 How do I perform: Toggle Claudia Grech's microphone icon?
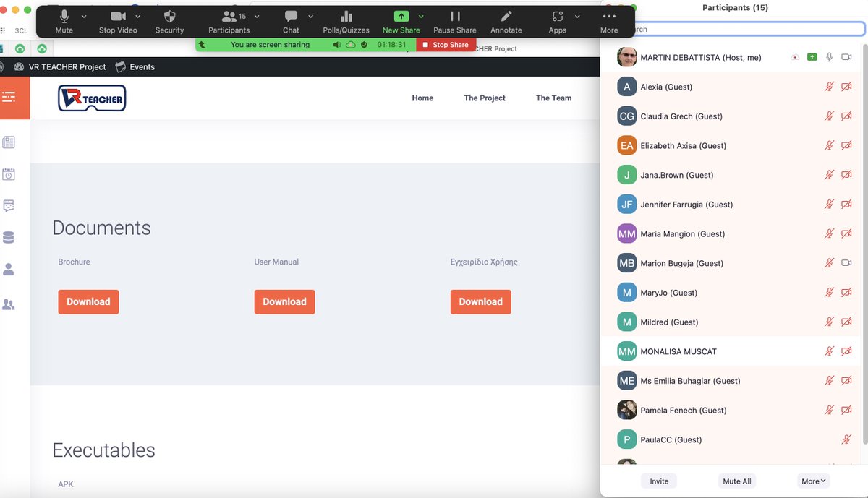pos(830,116)
